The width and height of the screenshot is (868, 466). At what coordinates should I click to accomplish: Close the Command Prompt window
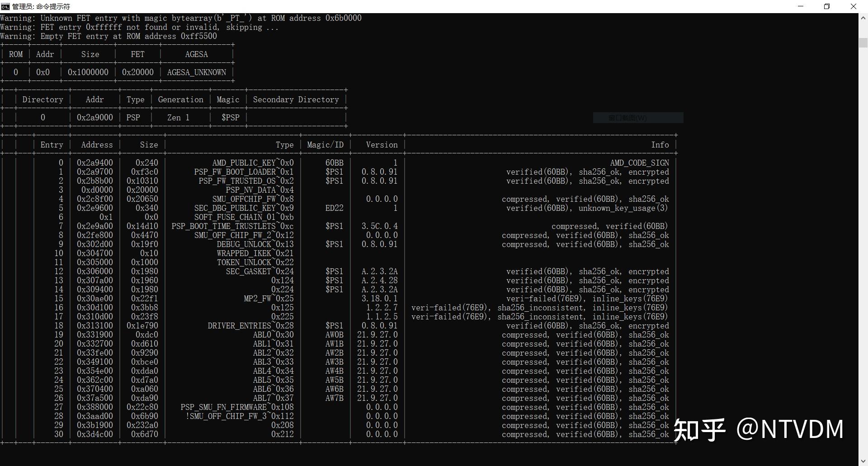point(854,6)
